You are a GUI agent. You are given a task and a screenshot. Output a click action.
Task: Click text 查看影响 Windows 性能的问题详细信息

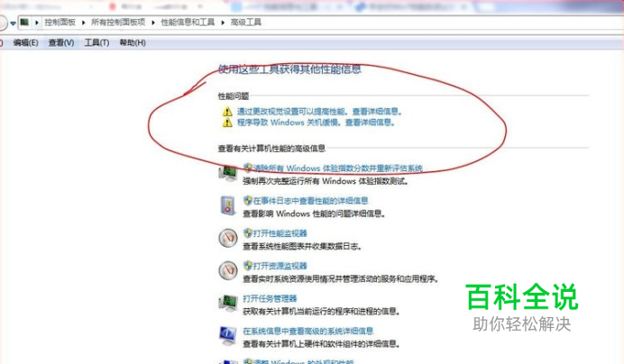click(x=314, y=214)
